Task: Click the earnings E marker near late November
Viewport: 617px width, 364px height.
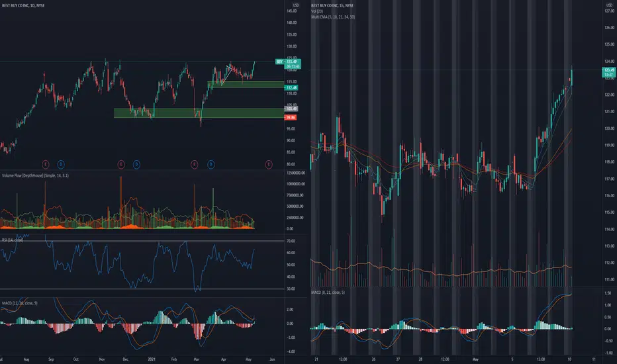Action: 120,164
